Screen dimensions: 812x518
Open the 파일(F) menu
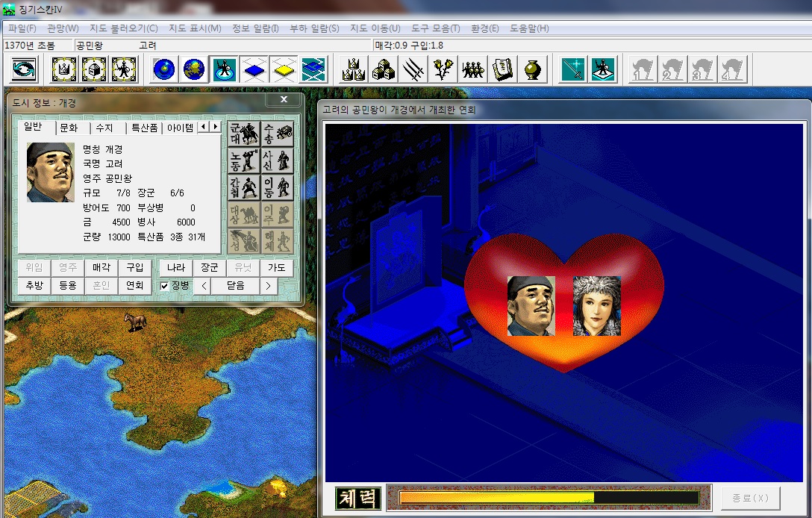tap(22, 28)
